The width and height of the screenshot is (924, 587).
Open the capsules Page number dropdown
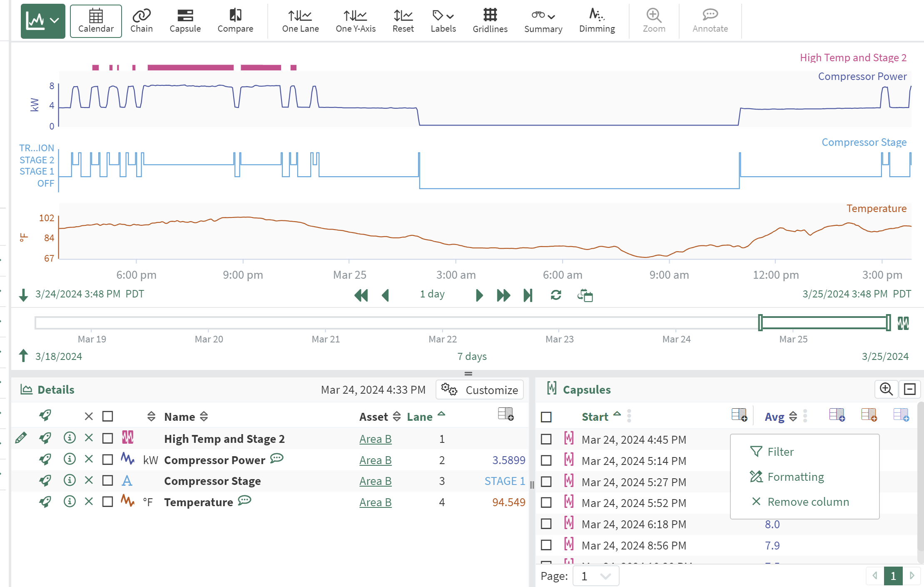[595, 576]
